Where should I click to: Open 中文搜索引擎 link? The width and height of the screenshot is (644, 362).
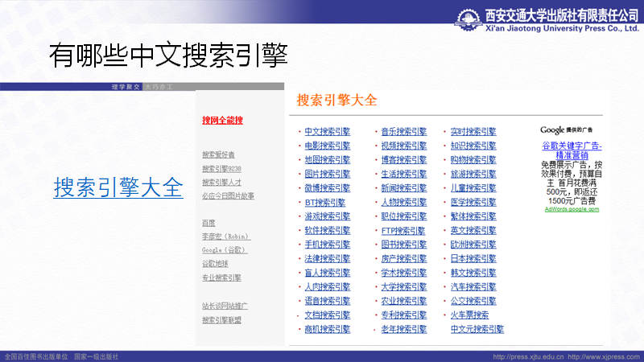click(328, 132)
